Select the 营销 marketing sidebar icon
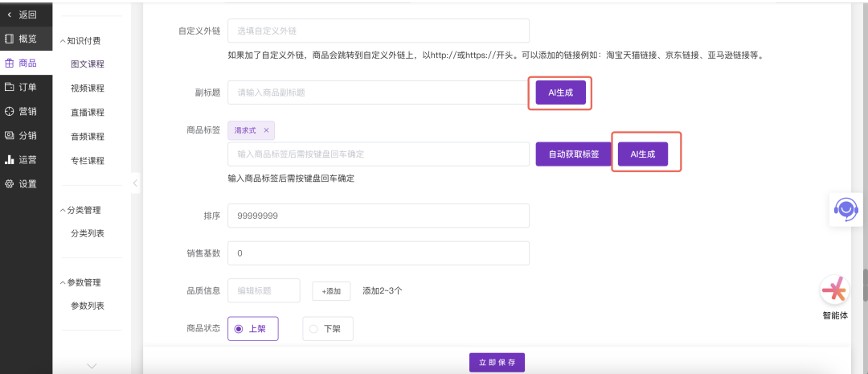Image resolution: width=868 pixels, height=374 pixels. point(10,111)
